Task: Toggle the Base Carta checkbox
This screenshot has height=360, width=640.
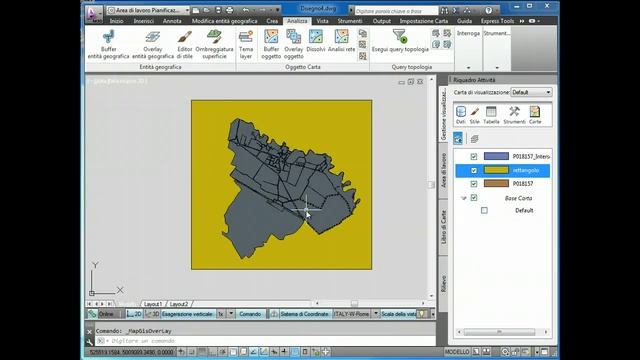Action: tap(473, 198)
